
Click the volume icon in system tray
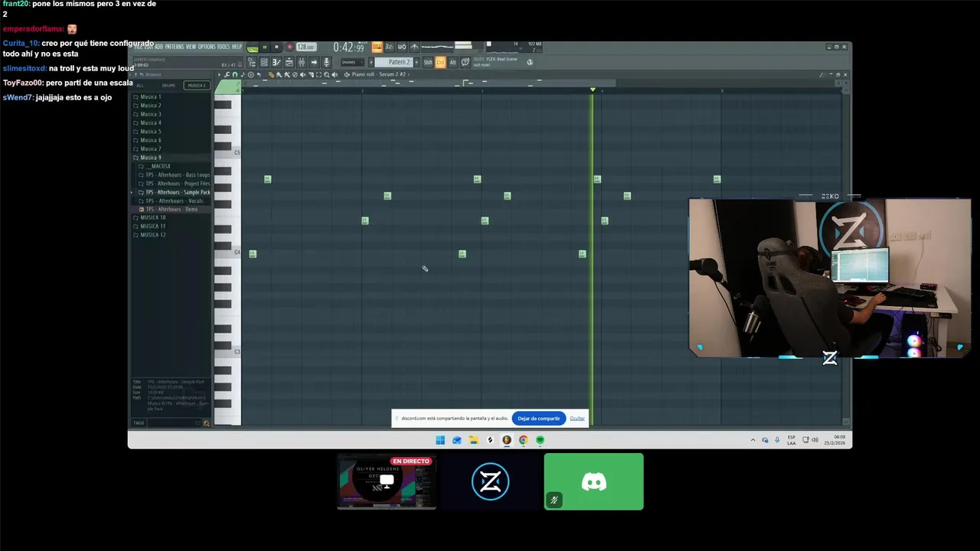814,440
